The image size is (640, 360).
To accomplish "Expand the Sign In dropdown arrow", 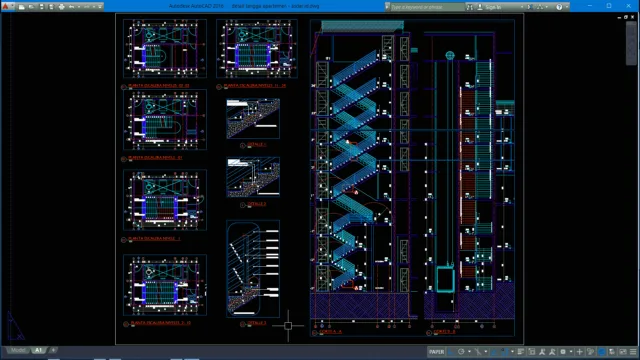I will (x=522, y=7).
